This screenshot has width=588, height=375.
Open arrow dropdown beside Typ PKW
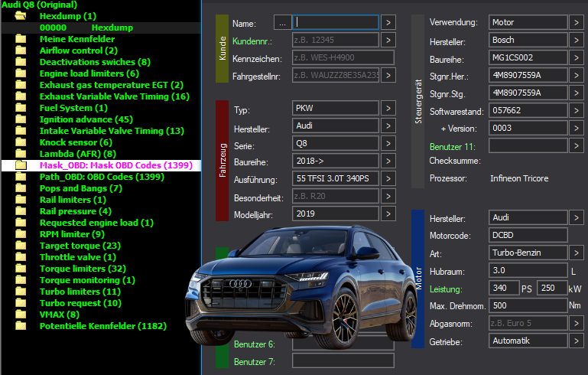388,109
